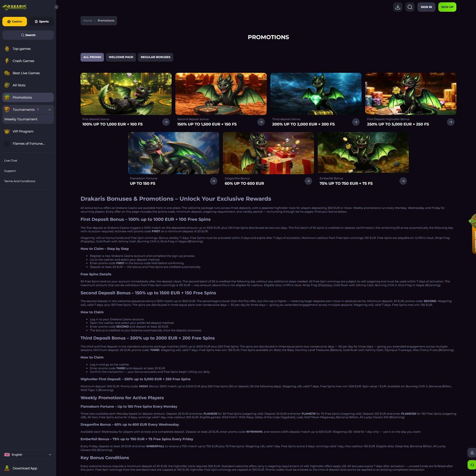Click the wheel widget at right edge
This screenshot has width=476, height=476.
coord(472,234)
